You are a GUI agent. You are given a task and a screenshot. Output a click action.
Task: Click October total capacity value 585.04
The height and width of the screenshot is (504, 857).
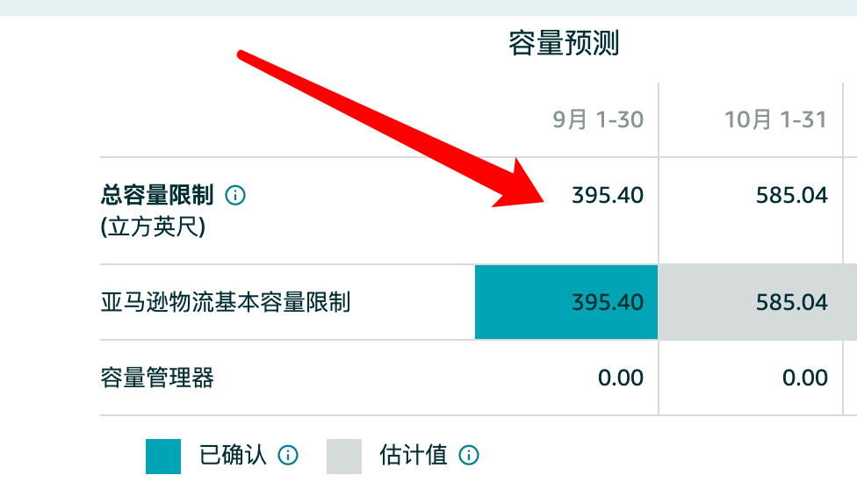click(791, 195)
